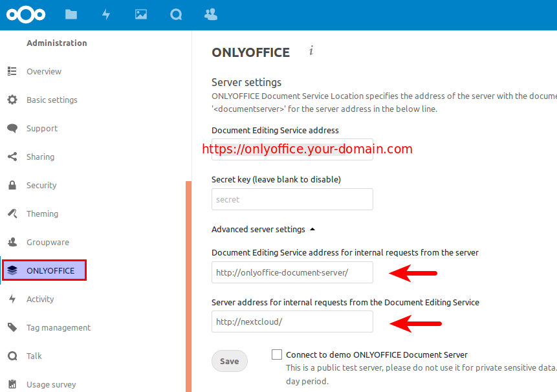Click the Basic settings gear icon
The height and width of the screenshot is (392, 557).
tap(12, 100)
